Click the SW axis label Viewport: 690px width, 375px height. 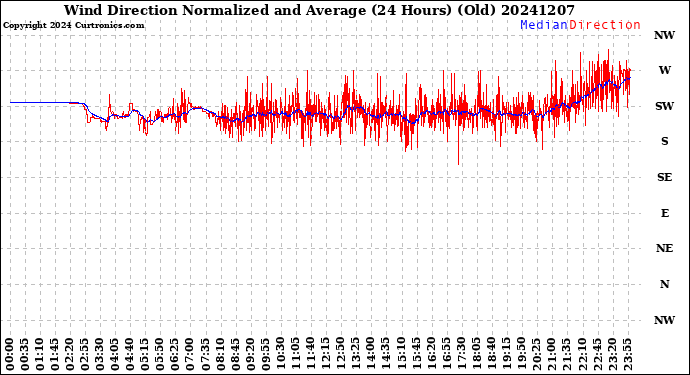point(664,106)
